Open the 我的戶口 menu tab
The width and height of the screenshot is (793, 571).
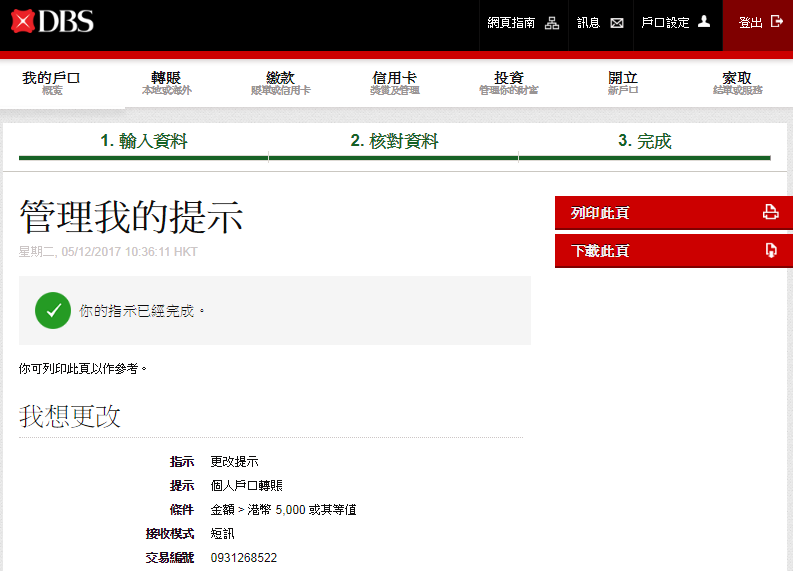click(52, 83)
